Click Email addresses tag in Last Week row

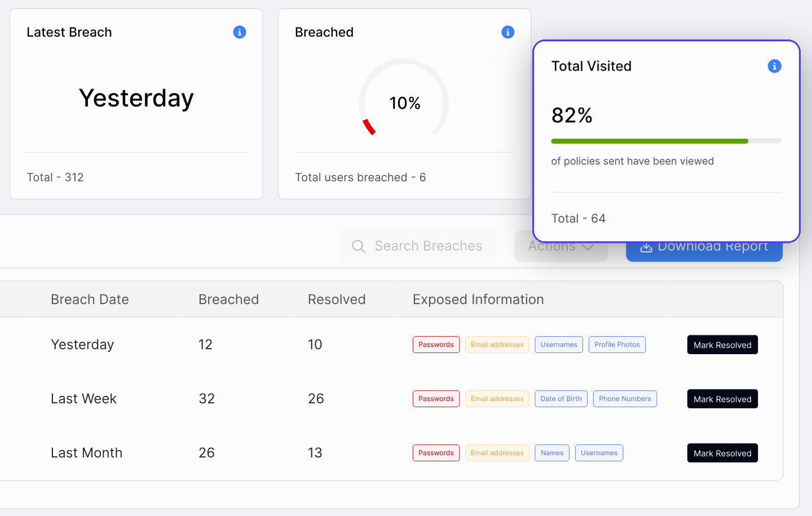point(497,399)
